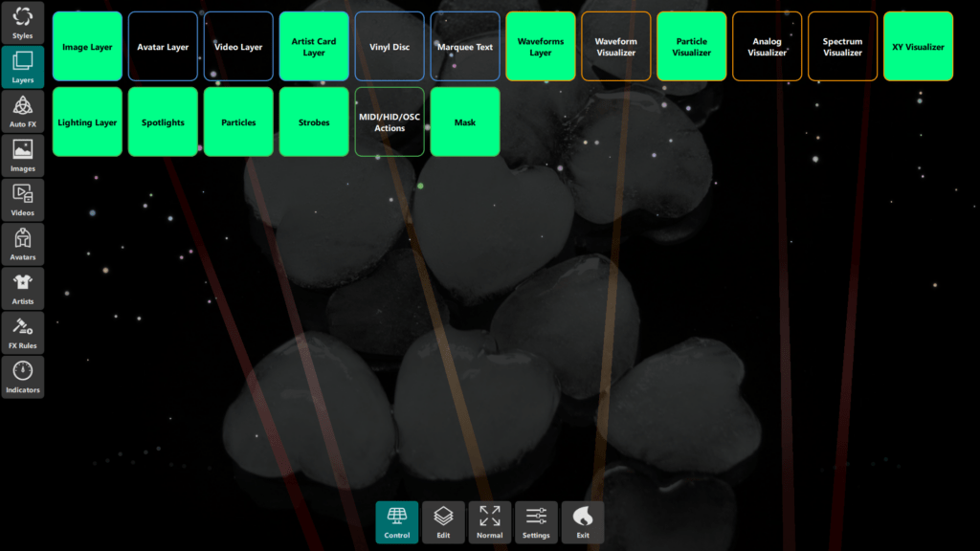Open the Avatars sidebar icon
Image resolution: width=980 pixels, height=551 pixels.
[x=22, y=244]
